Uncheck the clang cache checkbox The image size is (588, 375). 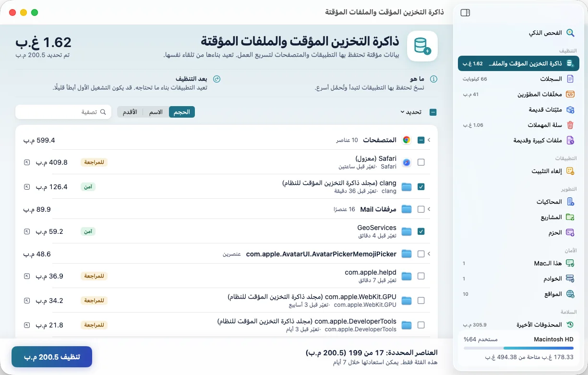[421, 187]
